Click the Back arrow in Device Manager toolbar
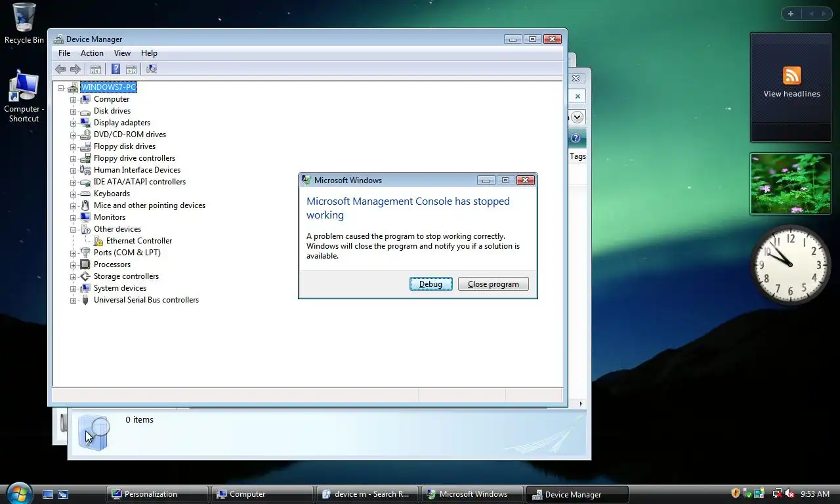 click(x=60, y=69)
